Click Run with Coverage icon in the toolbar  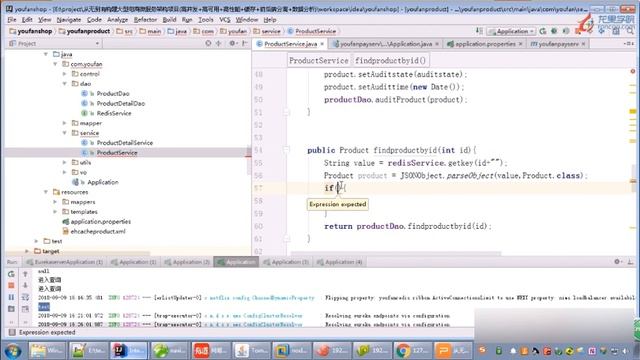tap(566, 31)
